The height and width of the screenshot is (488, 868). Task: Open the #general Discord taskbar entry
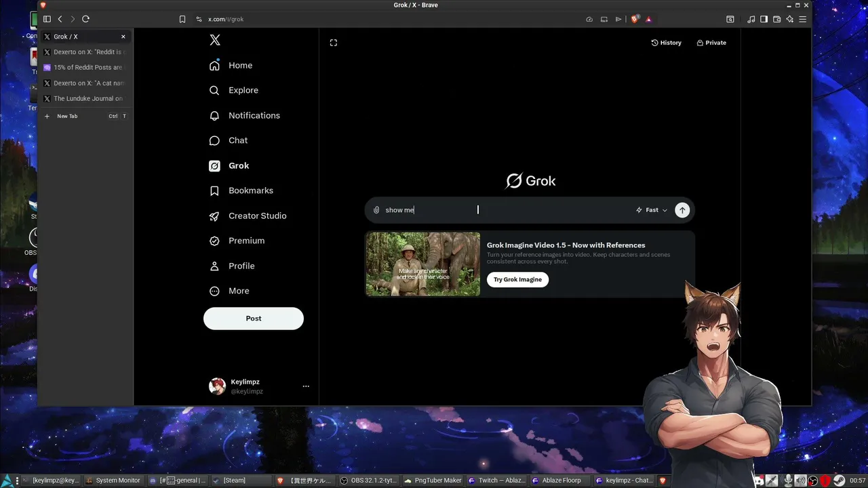[176, 481]
